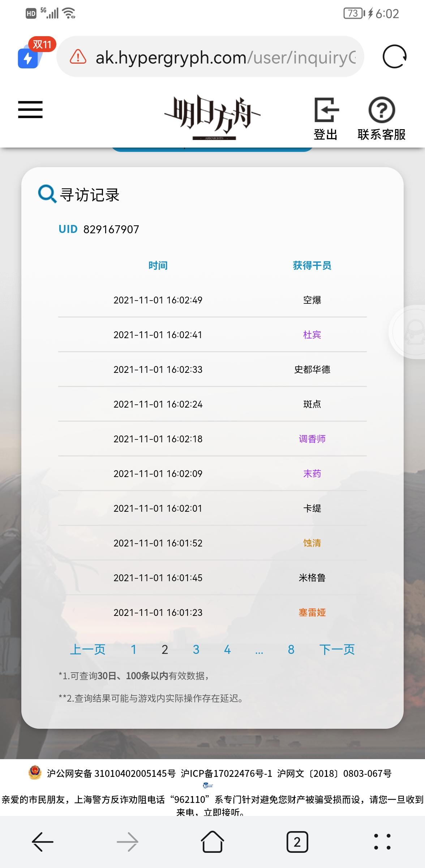Viewport: 425px width, 868px height.
Task: Open the tab switcher showing 2 tabs
Action: (x=297, y=842)
